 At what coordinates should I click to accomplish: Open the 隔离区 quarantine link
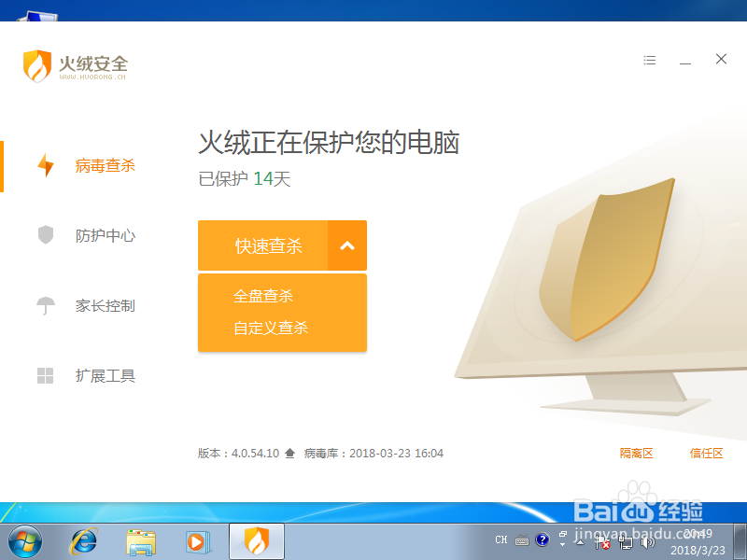[x=636, y=454]
